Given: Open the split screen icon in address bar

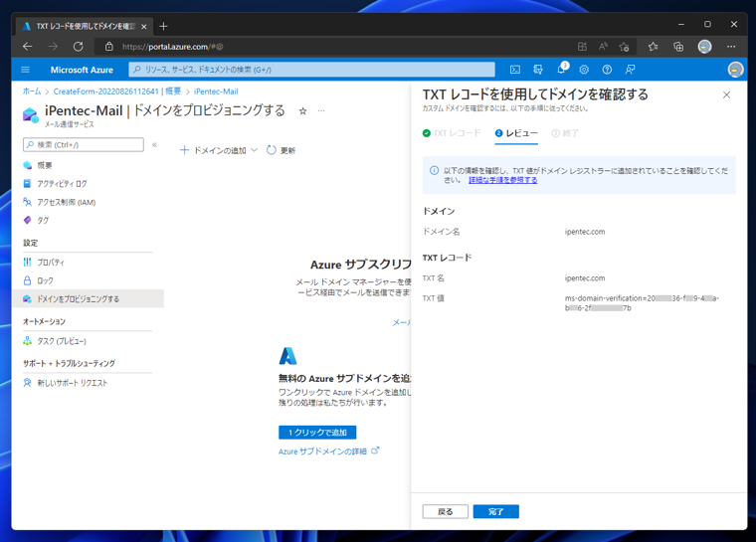Looking at the screenshot, I should pyautogui.click(x=582, y=47).
